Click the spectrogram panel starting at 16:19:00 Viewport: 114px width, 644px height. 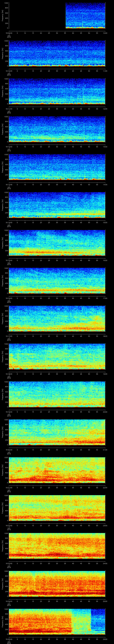click(57, 394)
